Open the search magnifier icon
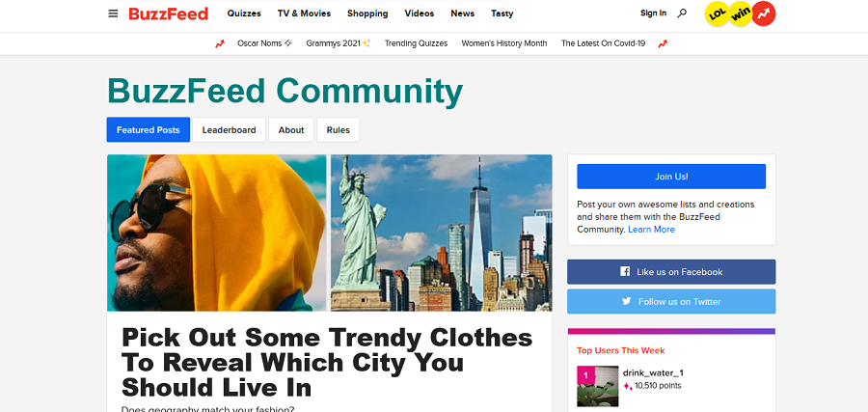 682,14
